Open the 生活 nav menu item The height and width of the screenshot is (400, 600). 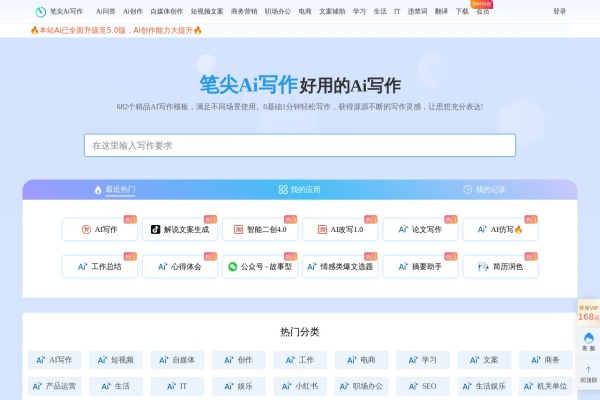(x=380, y=11)
